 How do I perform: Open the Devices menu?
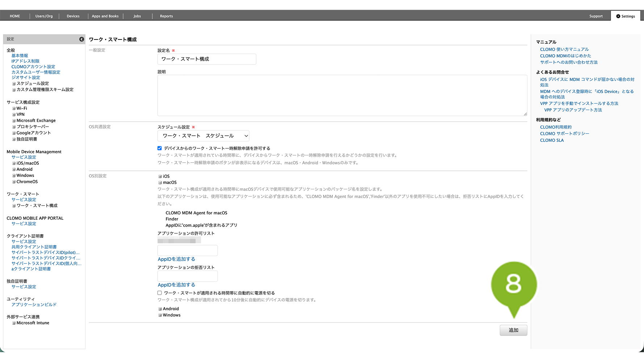coord(73,16)
